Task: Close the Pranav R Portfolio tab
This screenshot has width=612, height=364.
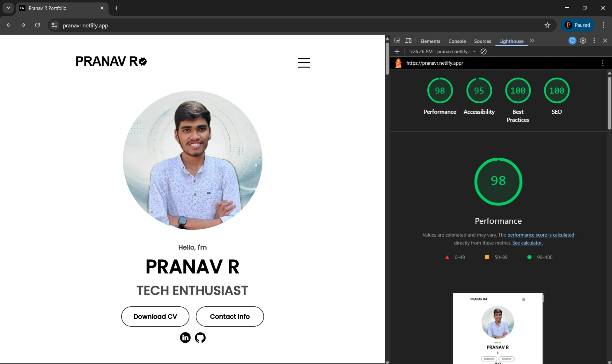Action: tap(102, 8)
